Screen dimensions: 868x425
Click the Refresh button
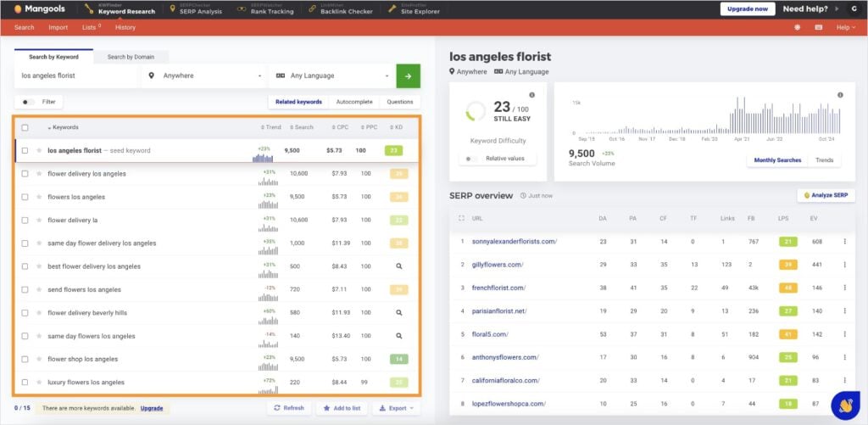click(x=289, y=408)
